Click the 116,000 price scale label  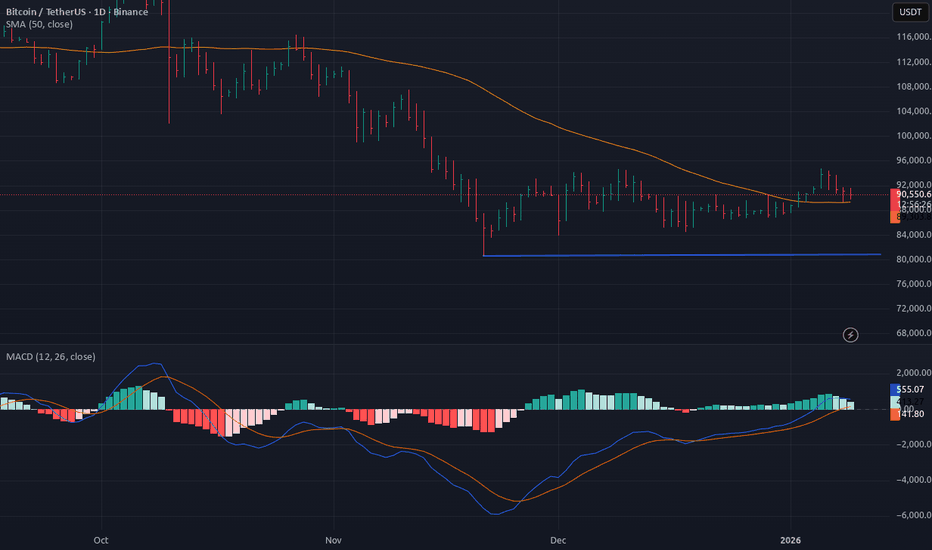914,37
